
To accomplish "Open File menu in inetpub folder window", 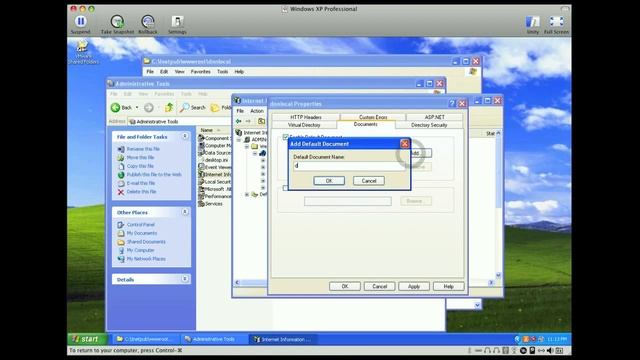I will point(150,71).
